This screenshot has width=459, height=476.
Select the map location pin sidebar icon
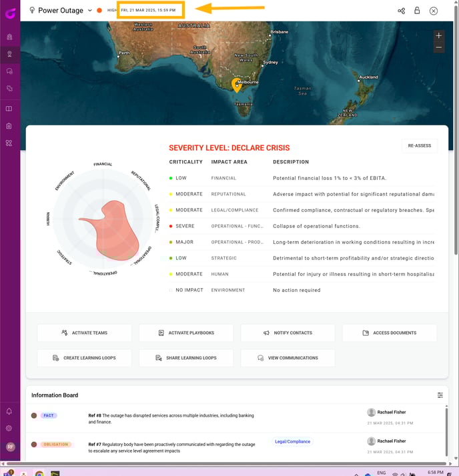tap(9, 54)
